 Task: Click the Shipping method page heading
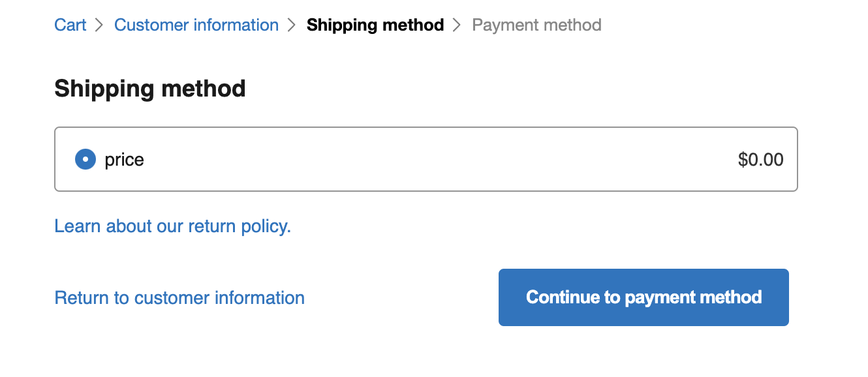pyautogui.click(x=149, y=88)
